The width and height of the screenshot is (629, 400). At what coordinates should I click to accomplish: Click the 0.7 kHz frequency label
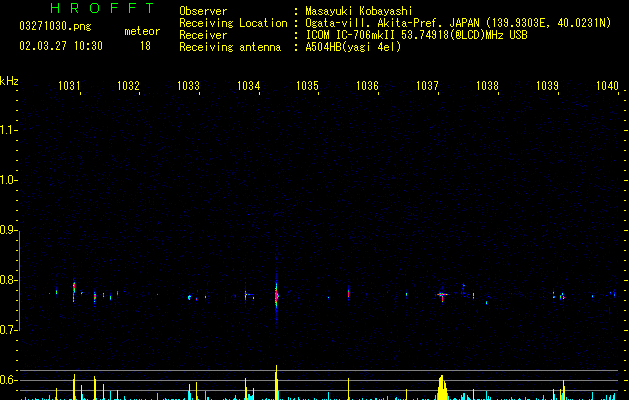(8, 330)
